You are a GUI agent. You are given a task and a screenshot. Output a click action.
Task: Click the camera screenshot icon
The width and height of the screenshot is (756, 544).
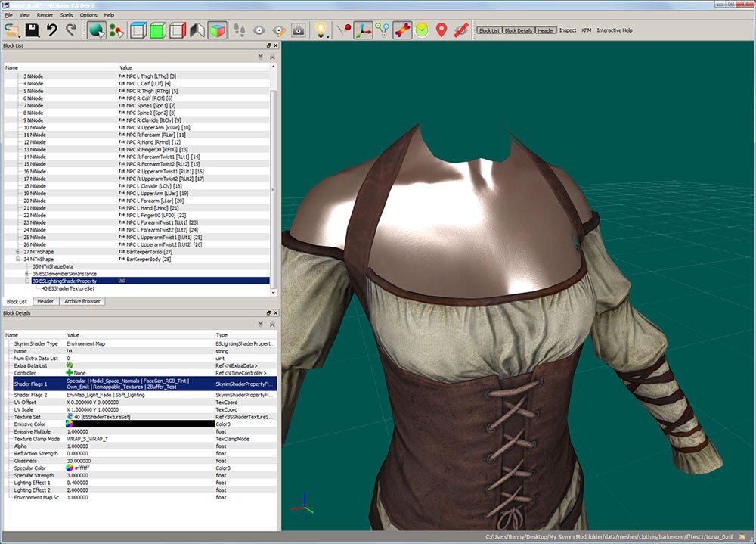pos(298,30)
